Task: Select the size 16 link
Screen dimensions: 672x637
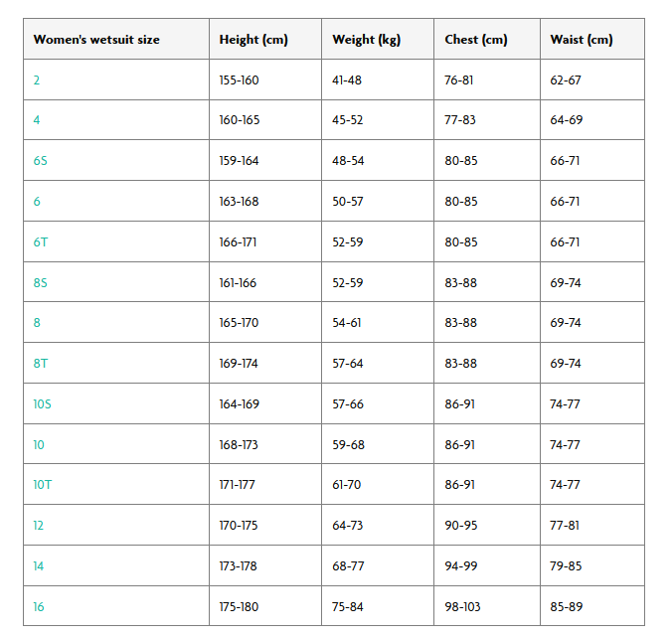Action: 39,606
